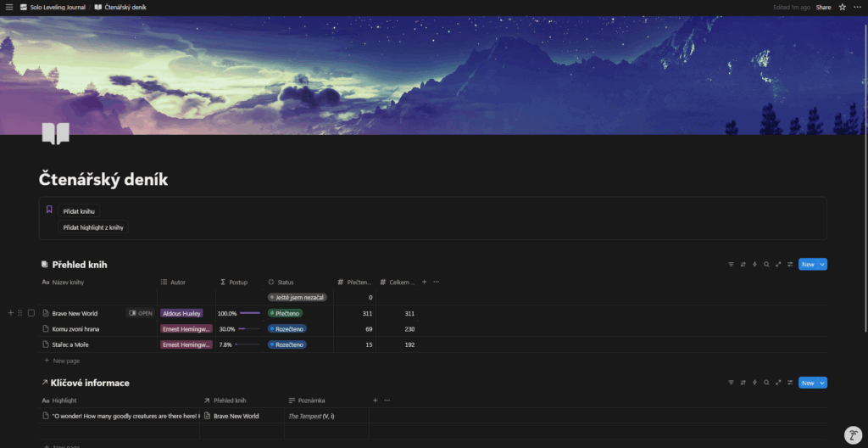The height and width of the screenshot is (448, 868).
Task: Open the sidebar hamburger menu
Action: click(x=9, y=7)
